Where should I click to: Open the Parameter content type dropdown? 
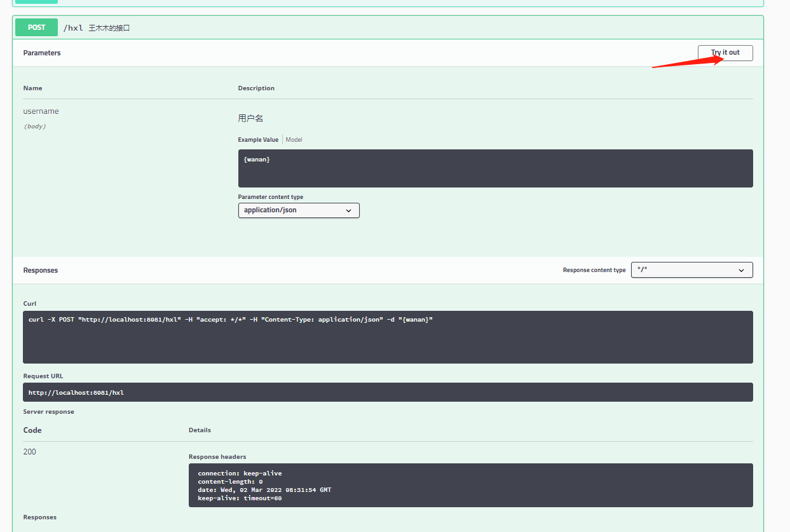click(x=299, y=210)
